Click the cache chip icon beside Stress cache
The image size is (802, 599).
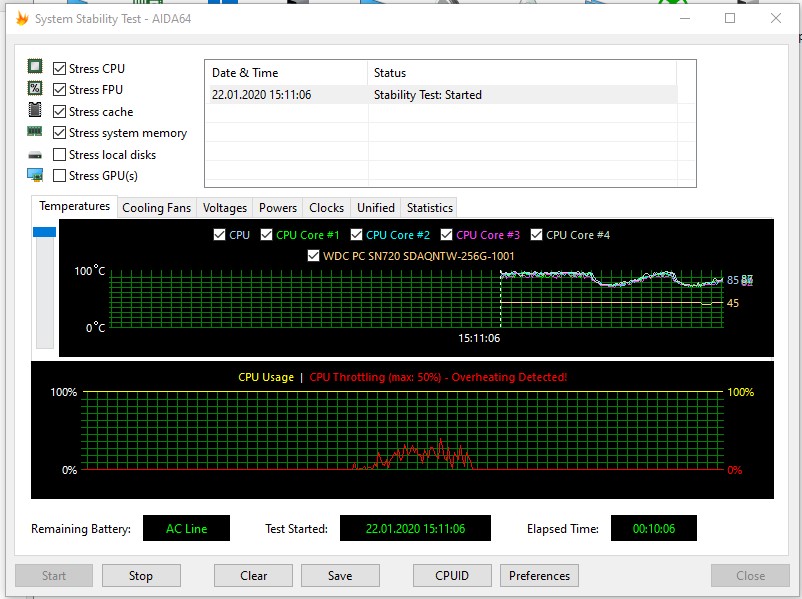point(35,111)
